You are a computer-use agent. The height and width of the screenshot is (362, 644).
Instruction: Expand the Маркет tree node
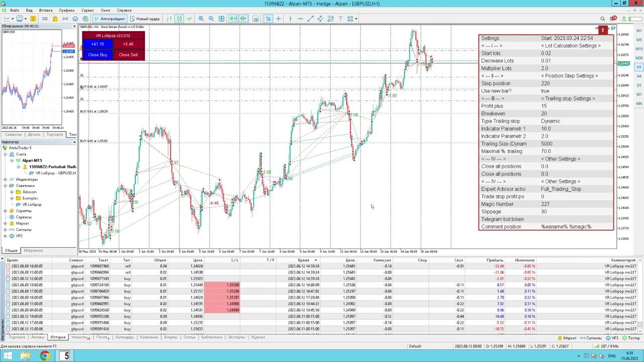(x=6, y=223)
